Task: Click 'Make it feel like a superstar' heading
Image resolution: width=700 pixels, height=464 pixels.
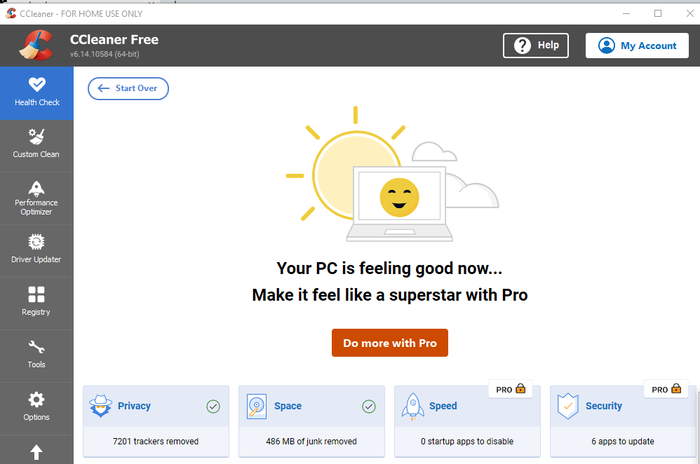Action: 390,295
